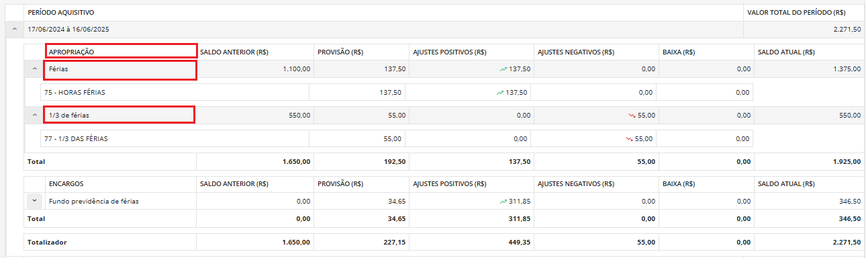Click green up-trend arrow beside 311,85 in Fundo previdência row

[x=503, y=201]
